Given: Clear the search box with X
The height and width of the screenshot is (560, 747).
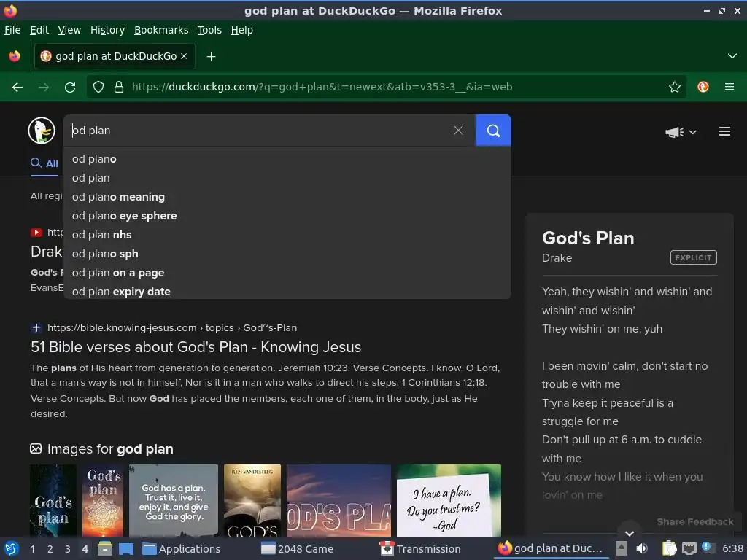Looking at the screenshot, I should pos(458,131).
